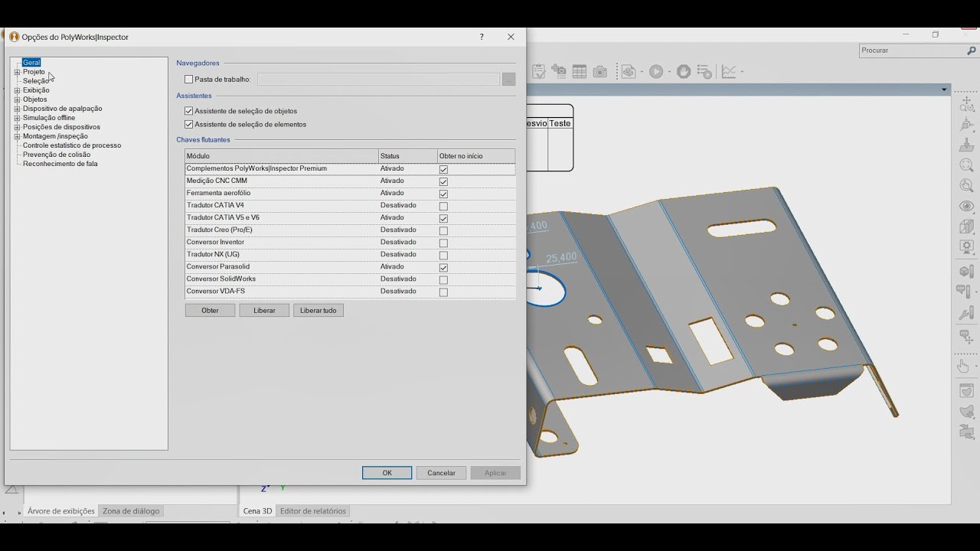Click the zoom-fit magnifier in right toolbar

966,165
